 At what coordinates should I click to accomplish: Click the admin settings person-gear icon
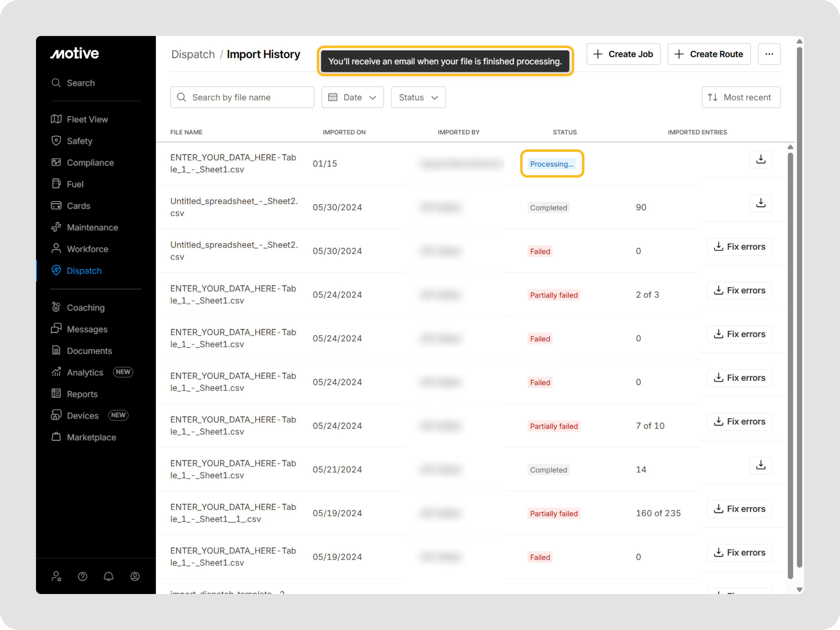(56, 577)
